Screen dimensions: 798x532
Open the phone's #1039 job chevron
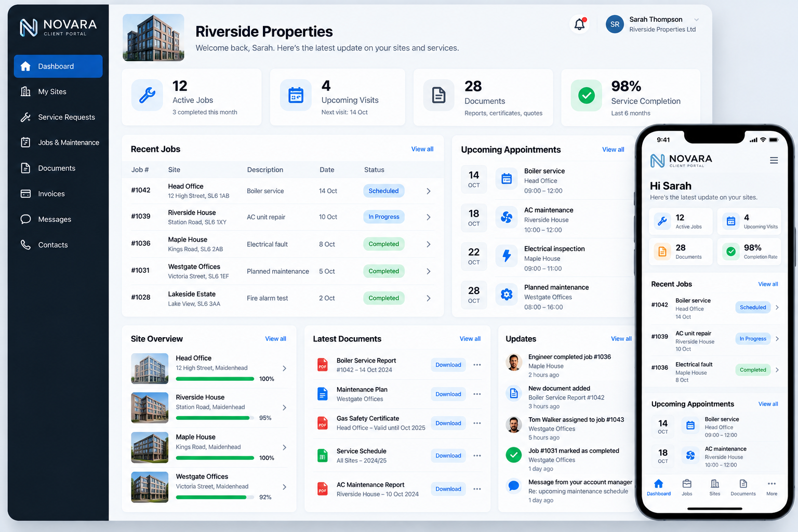777,339
